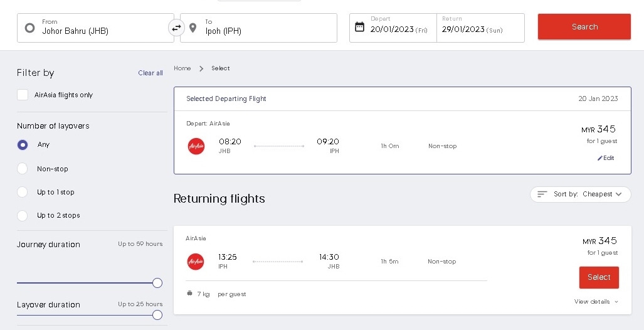This screenshot has width=644, height=330.
Task: Enable AirAsia flights only checkbox
Action: pyautogui.click(x=23, y=95)
